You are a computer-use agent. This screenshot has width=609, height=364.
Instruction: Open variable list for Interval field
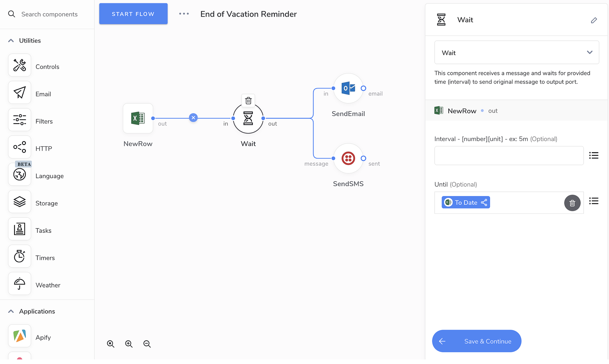point(593,155)
